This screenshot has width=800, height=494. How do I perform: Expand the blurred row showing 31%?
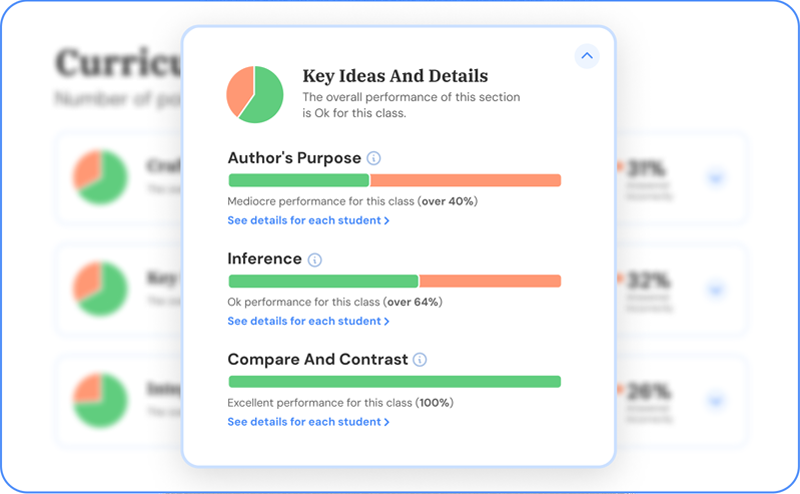coord(716,178)
